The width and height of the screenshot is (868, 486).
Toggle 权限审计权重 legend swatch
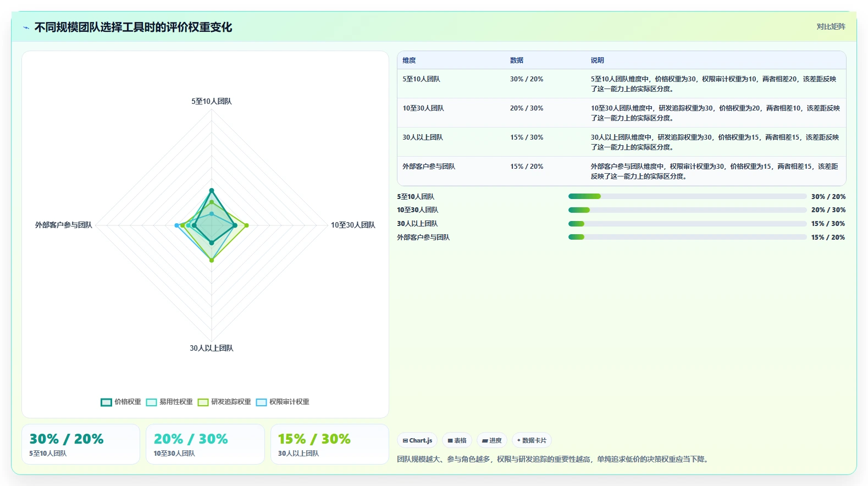point(261,402)
